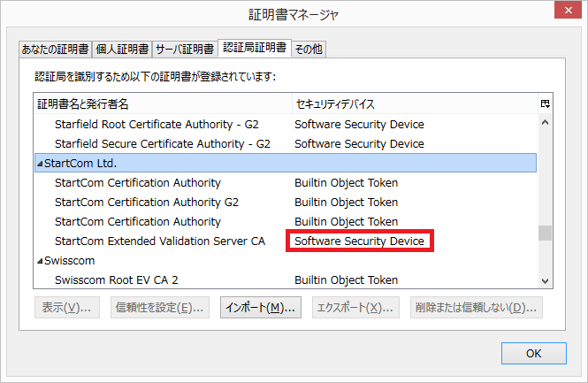Image resolution: width=588 pixels, height=383 pixels.
Task: Click the scrollbar up arrow of the certificate list
Action: (x=546, y=122)
